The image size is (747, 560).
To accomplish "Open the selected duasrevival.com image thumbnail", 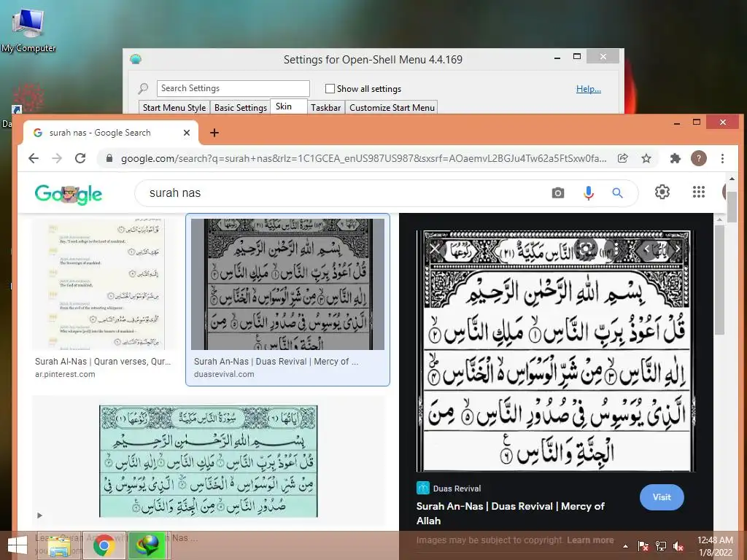I will click(x=287, y=284).
